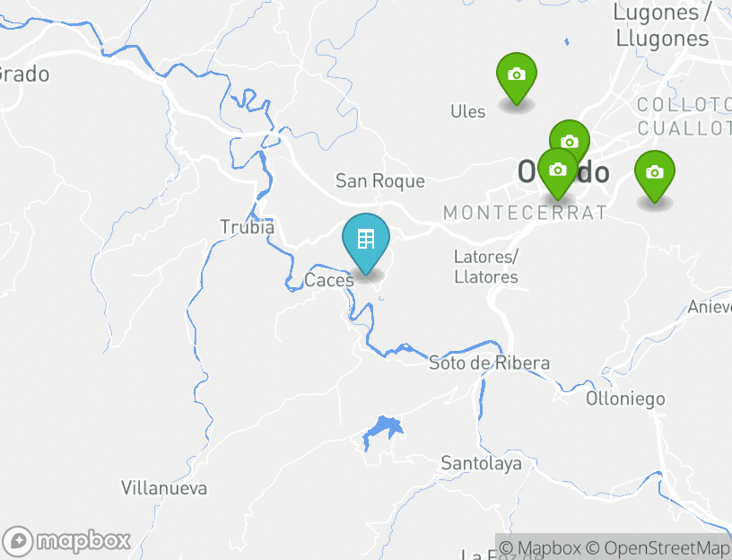Viewport: 732px width, 560px height.
Task: Open the rightmost green camera marker
Action: (655, 177)
